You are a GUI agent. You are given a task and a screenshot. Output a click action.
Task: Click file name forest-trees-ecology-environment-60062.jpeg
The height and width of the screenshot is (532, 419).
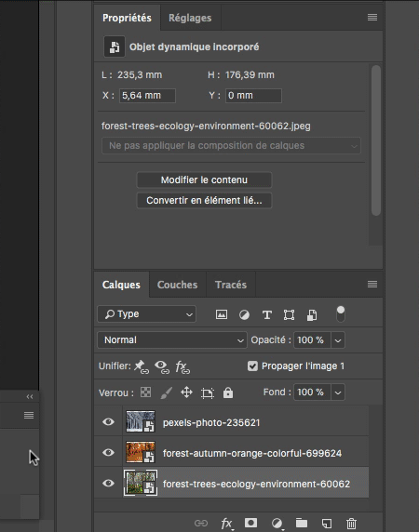point(206,126)
